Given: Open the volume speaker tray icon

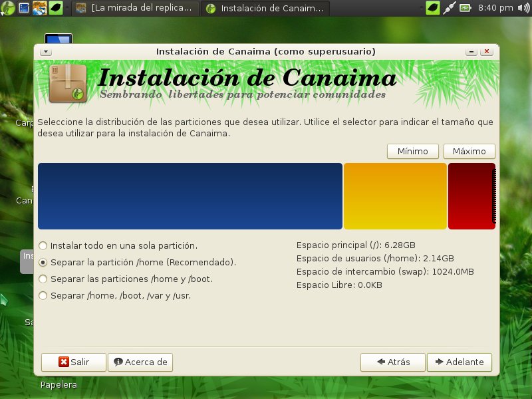Looking at the screenshot, I should [523, 8].
